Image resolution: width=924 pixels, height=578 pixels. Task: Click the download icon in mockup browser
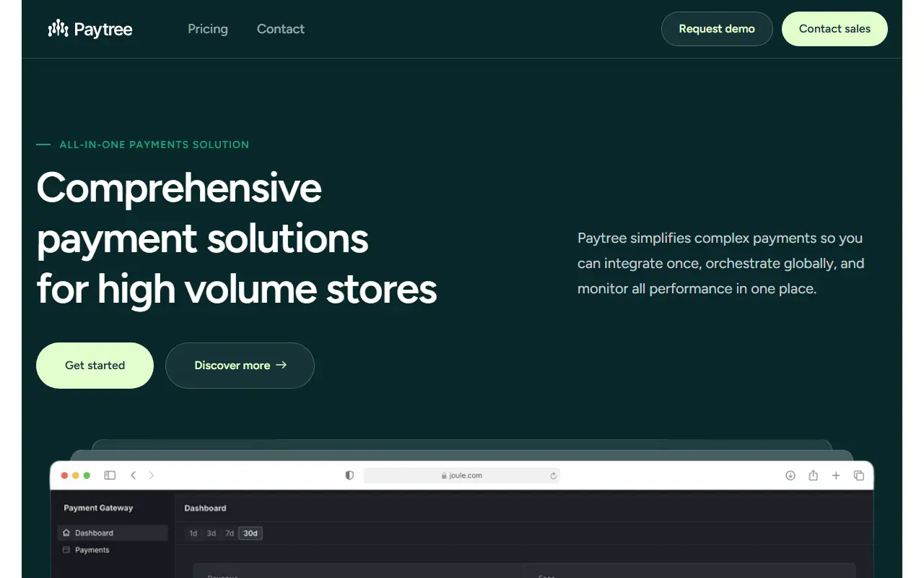(x=790, y=475)
